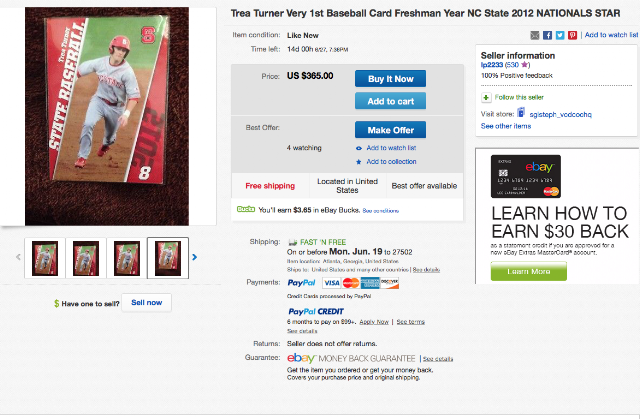Click the green plus follow-seller icon
Screen dimensions: 640x419
coord(486,97)
